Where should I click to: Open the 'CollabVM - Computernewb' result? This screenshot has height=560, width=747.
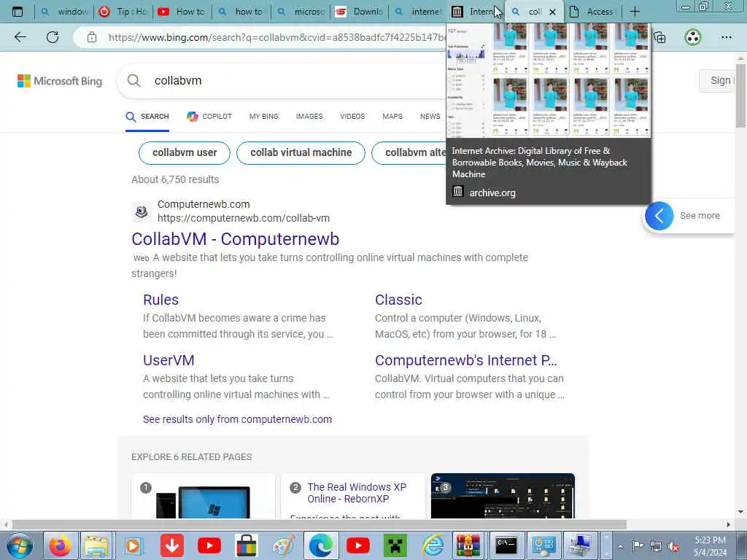click(236, 239)
